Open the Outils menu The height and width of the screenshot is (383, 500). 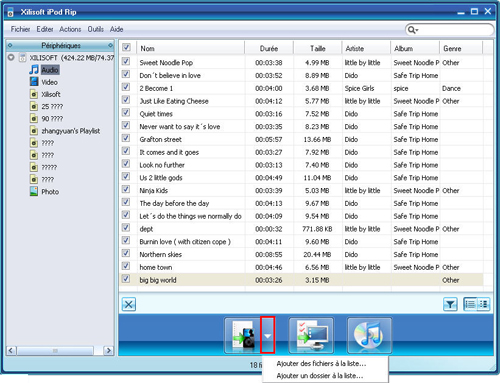click(x=96, y=29)
